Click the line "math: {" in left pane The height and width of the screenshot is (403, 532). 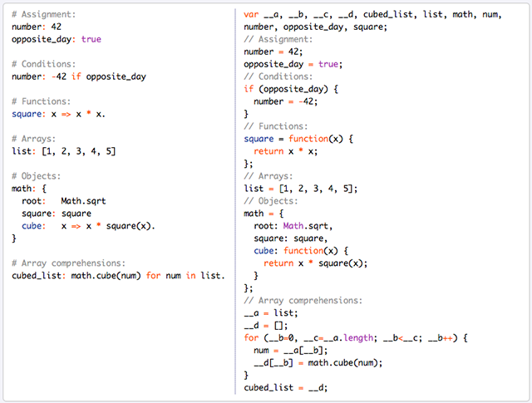tap(29, 189)
